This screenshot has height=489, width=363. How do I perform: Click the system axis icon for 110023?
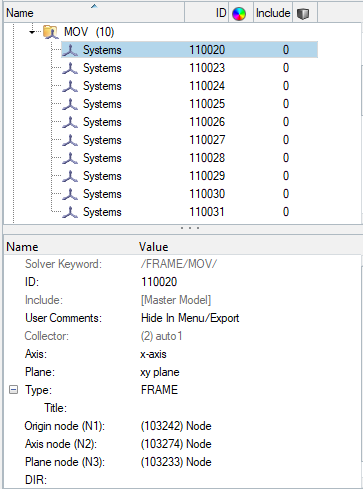pos(70,68)
